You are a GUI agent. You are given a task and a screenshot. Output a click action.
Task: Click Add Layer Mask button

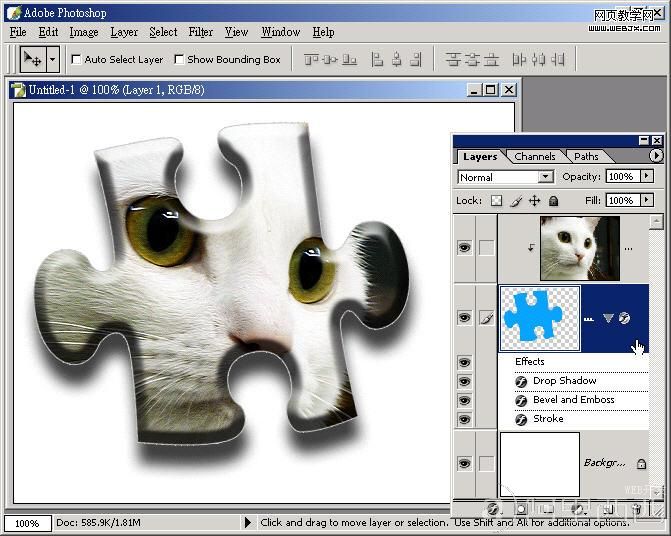click(521, 509)
